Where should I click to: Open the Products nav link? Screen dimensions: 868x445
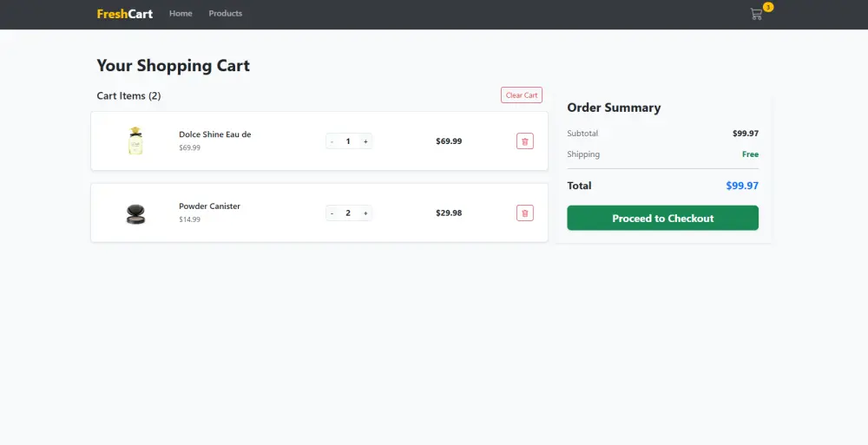click(225, 14)
